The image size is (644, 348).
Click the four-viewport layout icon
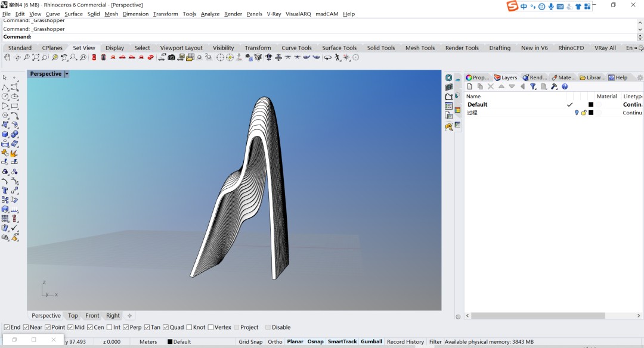pyautogui.click(x=190, y=57)
